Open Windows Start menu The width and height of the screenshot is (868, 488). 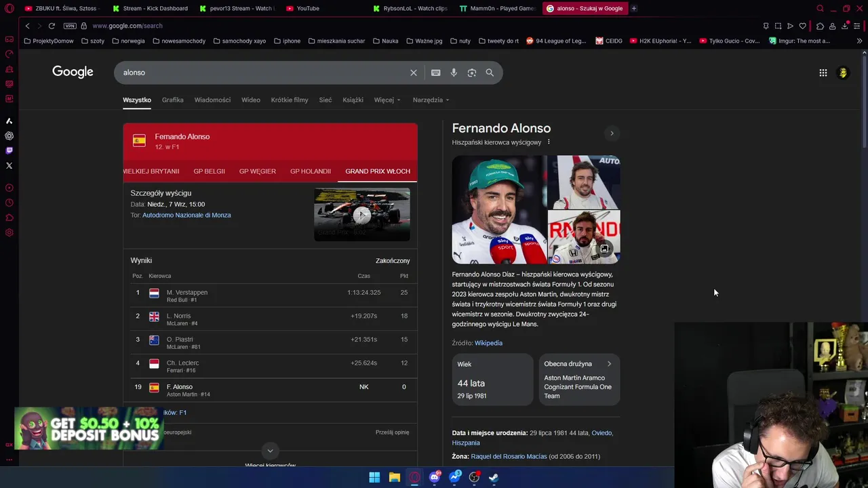[x=374, y=477]
